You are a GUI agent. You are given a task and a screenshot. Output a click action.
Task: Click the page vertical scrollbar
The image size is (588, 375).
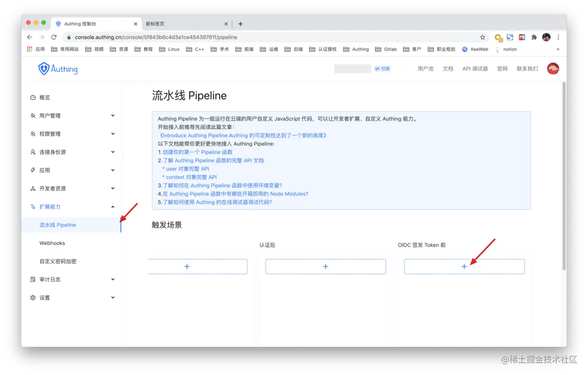coord(564,176)
